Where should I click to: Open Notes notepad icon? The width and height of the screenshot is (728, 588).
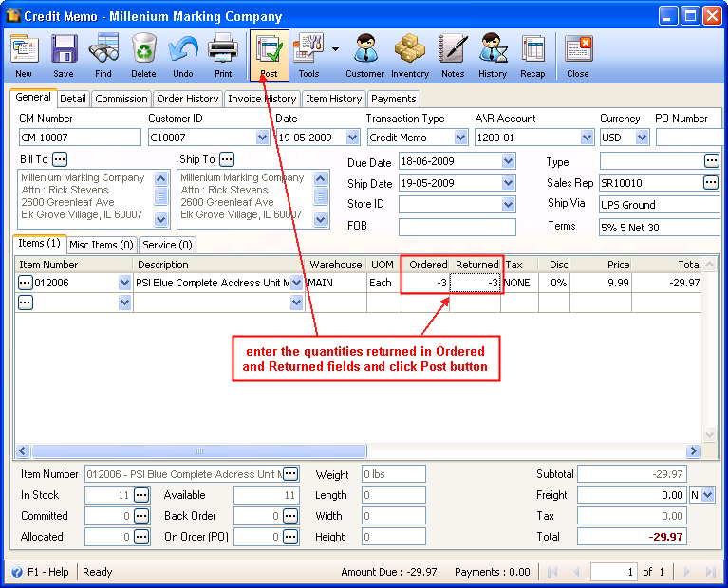coord(453,55)
